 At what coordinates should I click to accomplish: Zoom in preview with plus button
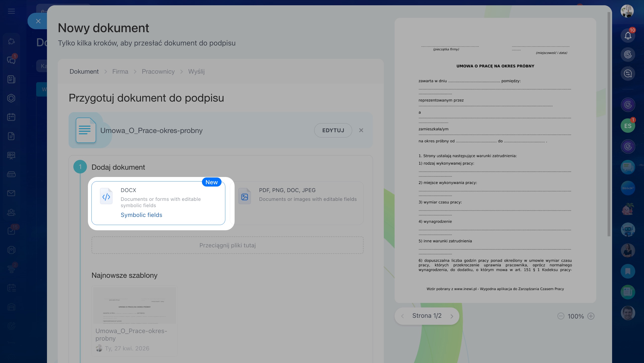[x=591, y=316]
